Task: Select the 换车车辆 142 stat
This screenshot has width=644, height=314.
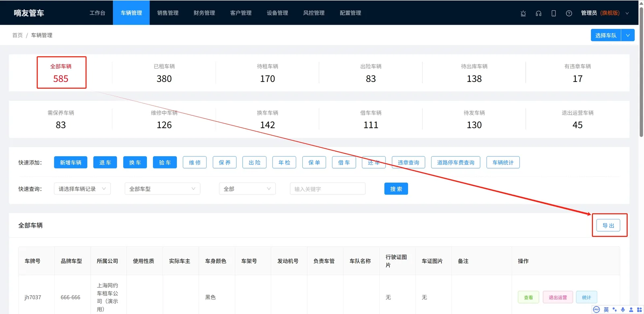Action: pos(268,119)
